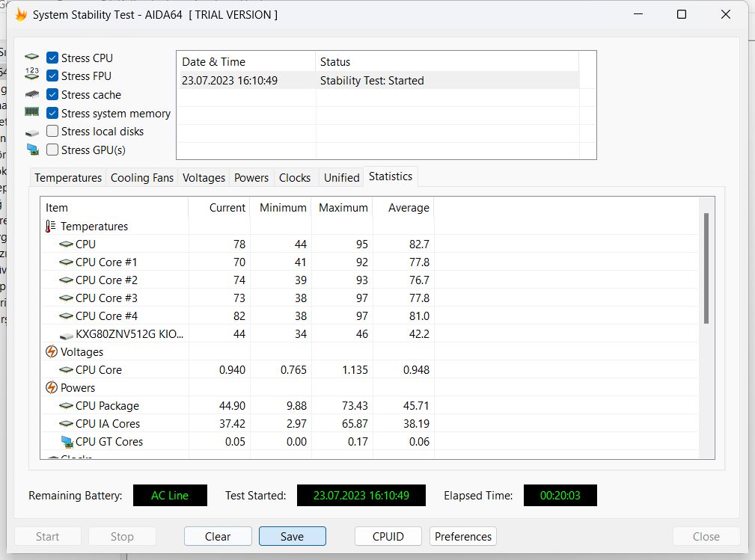The image size is (755, 560).
Task: Select the Stability Test: Started log entry
Action: coord(372,81)
